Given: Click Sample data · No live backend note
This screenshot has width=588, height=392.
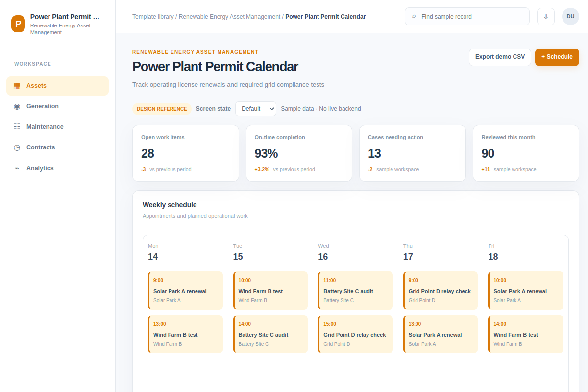Looking at the screenshot, I should (321, 109).
